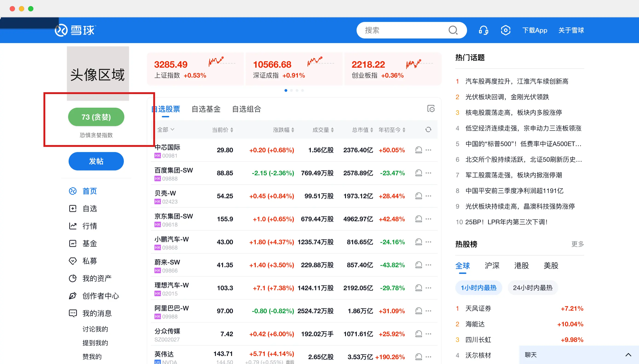Open more options for 京东集团-SW
The image size is (639, 364).
[x=428, y=219]
